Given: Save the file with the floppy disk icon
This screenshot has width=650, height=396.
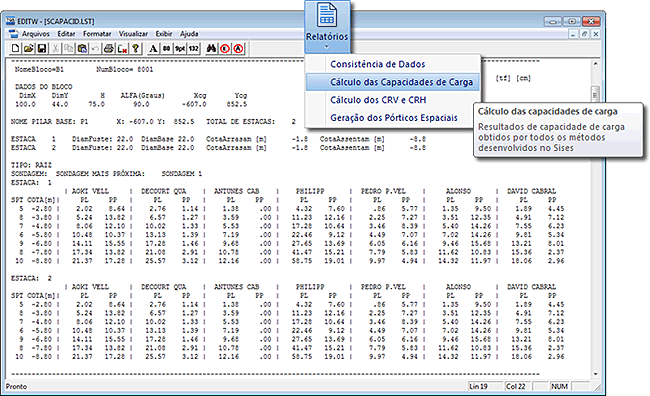Looking at the screenshot, I should click(x=42, y=49).
